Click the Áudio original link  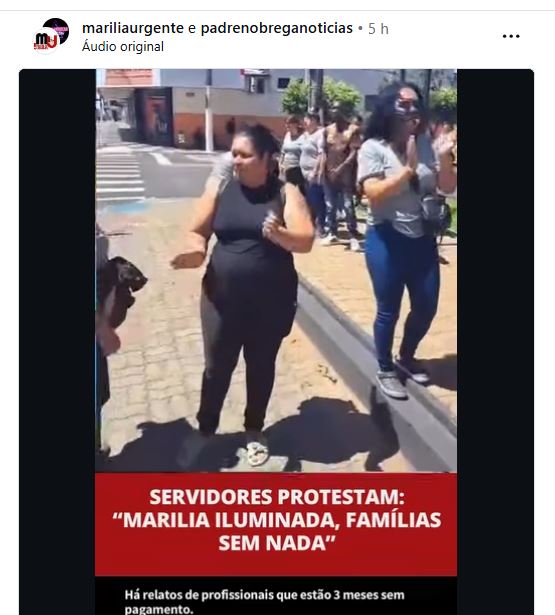[123, 47]
